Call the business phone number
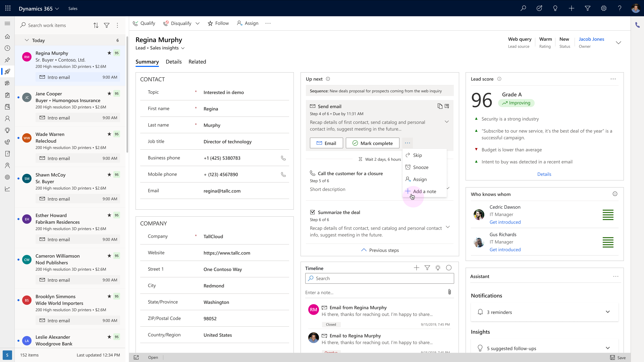Viewport: 644px width, 362px height. tap(283, 158)
